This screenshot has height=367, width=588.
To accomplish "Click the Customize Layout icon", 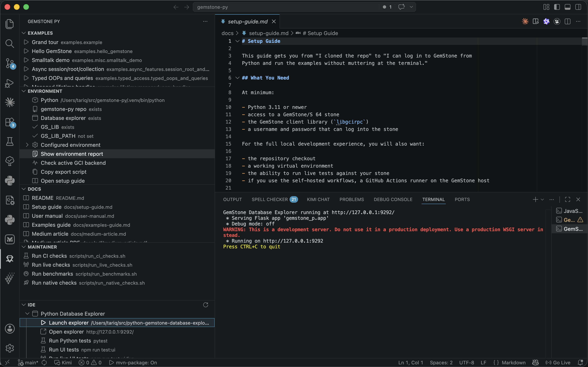I will [x=546, y=7].
